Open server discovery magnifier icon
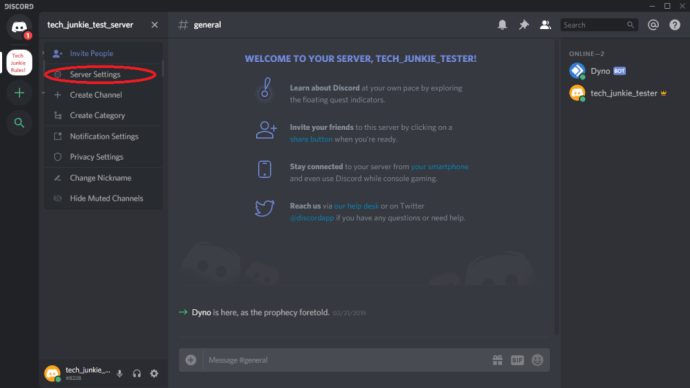 [x=19, y=123]
